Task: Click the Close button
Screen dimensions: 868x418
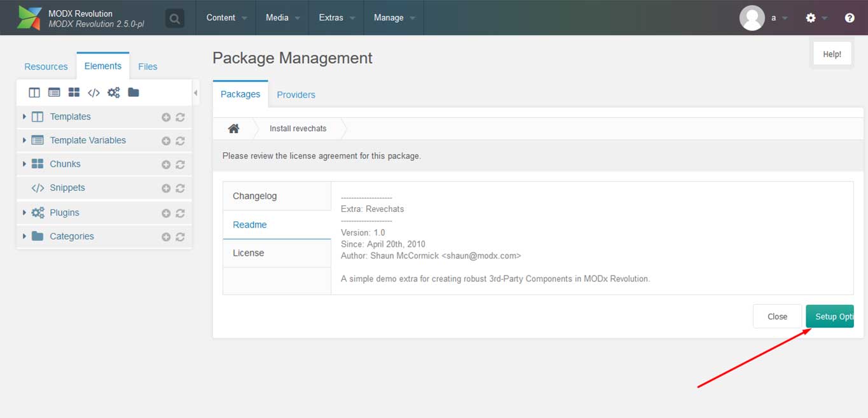Action: (x=777, y=317)
